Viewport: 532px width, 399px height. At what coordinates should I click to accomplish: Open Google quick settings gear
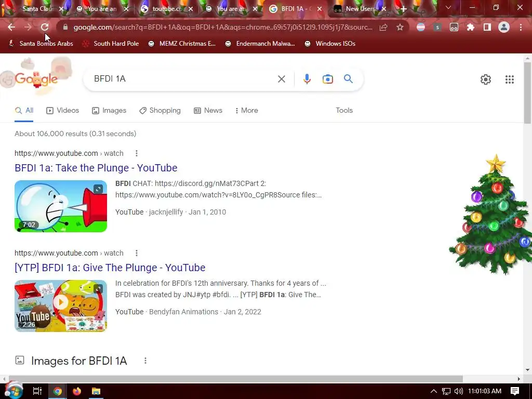tap(486, 79)
